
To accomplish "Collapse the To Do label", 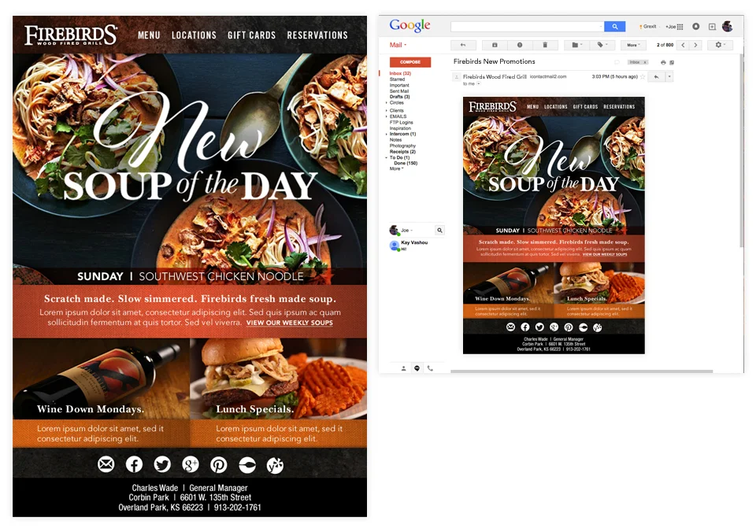I will click(386, 157).
